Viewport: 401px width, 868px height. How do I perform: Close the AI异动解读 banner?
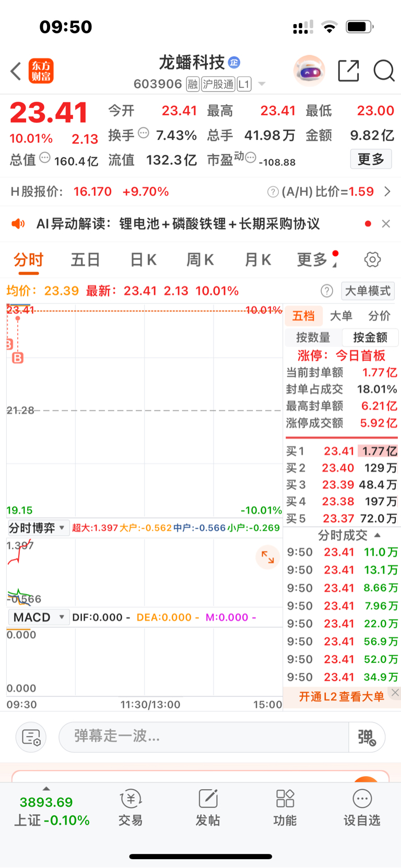pyautogui.click(x=386, y=224)
